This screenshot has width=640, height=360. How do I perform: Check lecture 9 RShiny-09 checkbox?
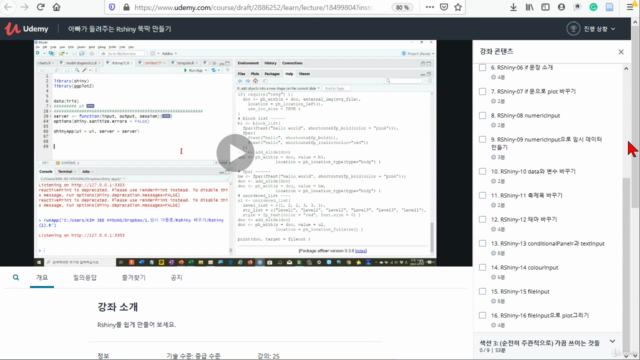coord(482,140)
